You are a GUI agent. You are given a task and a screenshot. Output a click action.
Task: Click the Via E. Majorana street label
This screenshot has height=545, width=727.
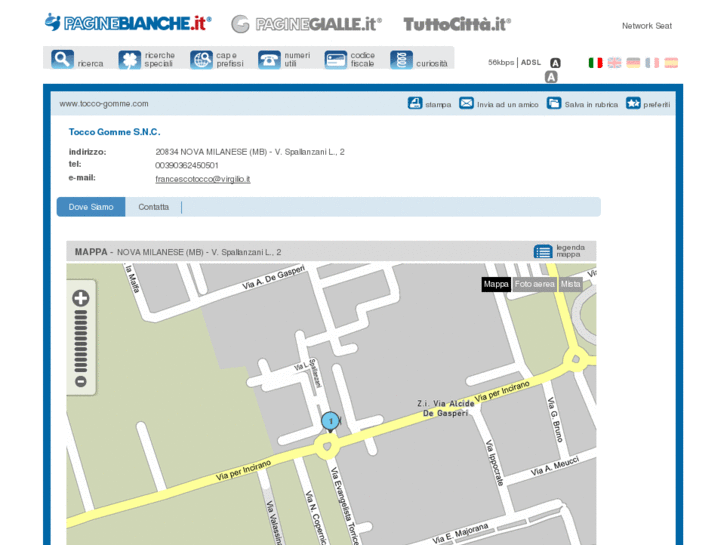click(460, 533)
